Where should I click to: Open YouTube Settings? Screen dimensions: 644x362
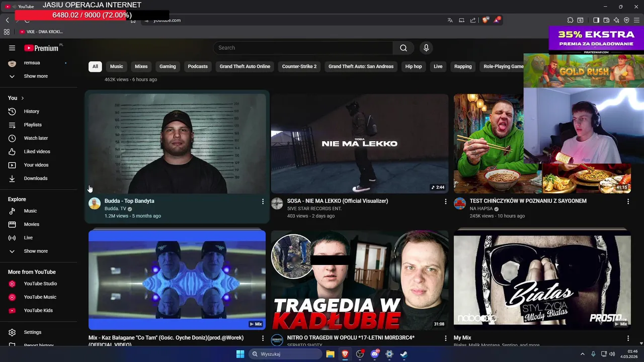pos(38,332)
